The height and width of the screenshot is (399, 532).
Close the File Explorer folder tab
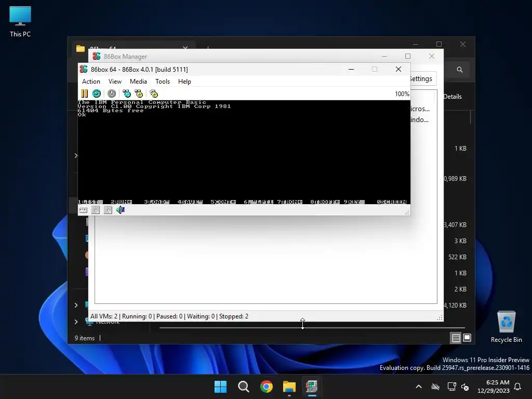click(x=185, y=48)
